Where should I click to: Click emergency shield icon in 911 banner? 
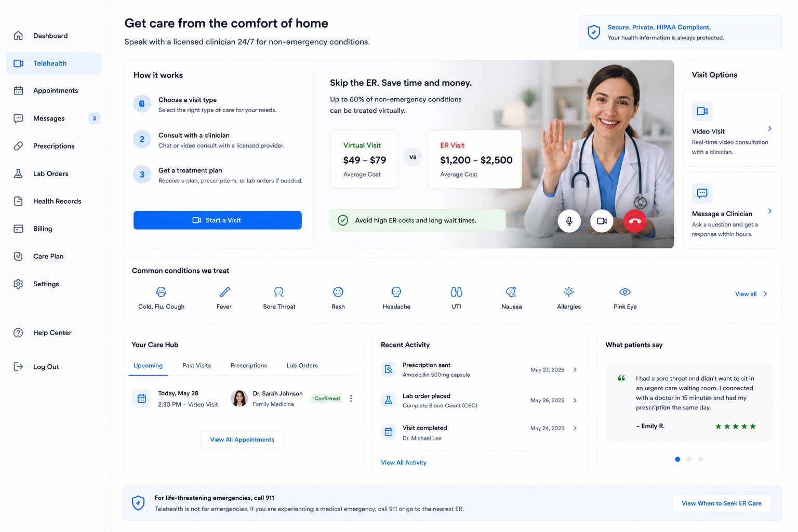click(138, 503)
